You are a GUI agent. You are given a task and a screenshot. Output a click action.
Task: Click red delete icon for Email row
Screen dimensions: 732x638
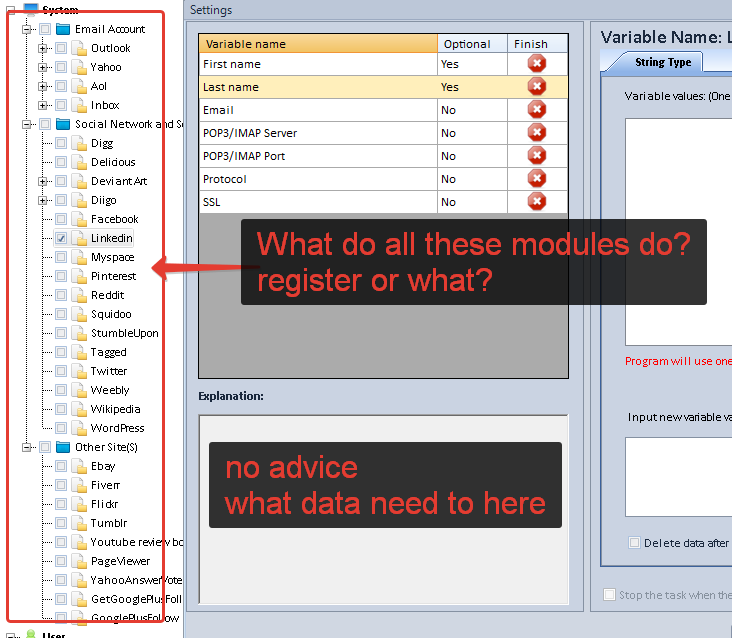[x=537, y=110]
